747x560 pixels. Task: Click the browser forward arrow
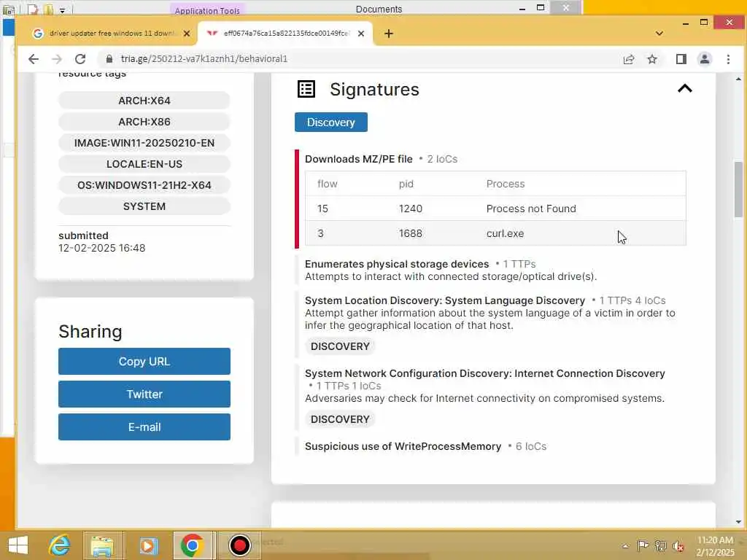click(57, 59)
